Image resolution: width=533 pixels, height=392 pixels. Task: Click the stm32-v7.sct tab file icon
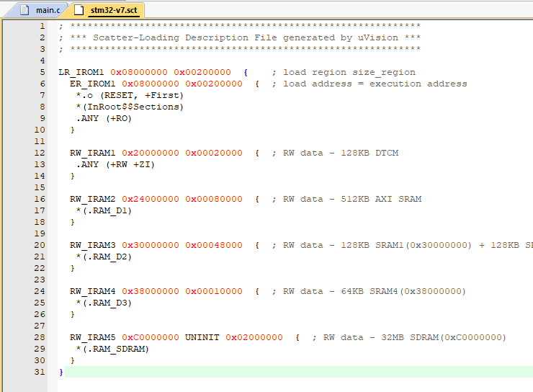(79, 10)
